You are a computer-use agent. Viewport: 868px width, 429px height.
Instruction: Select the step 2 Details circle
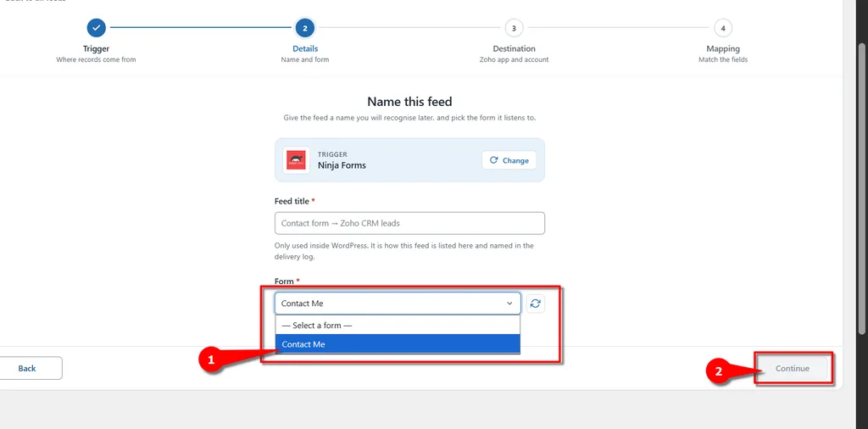[x=305, y=27]
